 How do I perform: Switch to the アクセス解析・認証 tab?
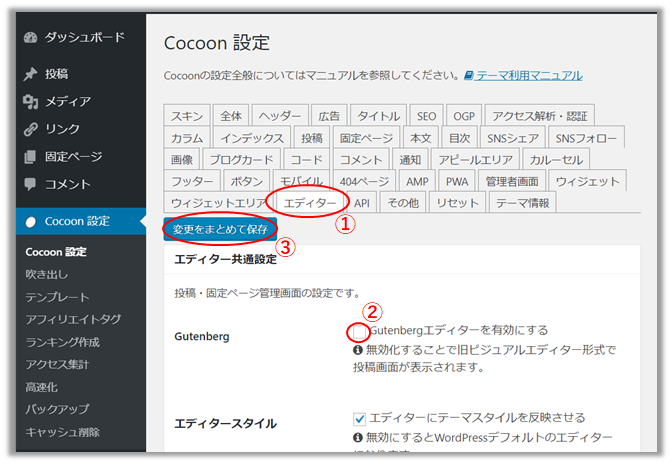click(x=540, y=116)
